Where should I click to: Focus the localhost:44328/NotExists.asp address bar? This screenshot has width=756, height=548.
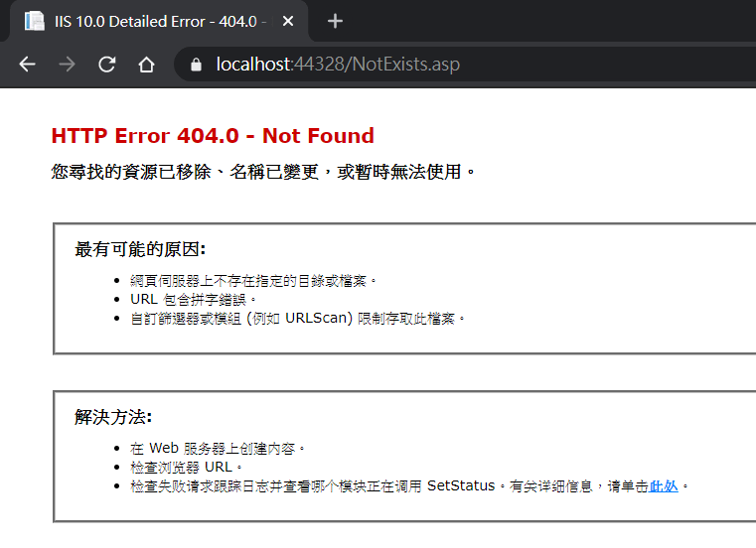click(x=463, y=65)
